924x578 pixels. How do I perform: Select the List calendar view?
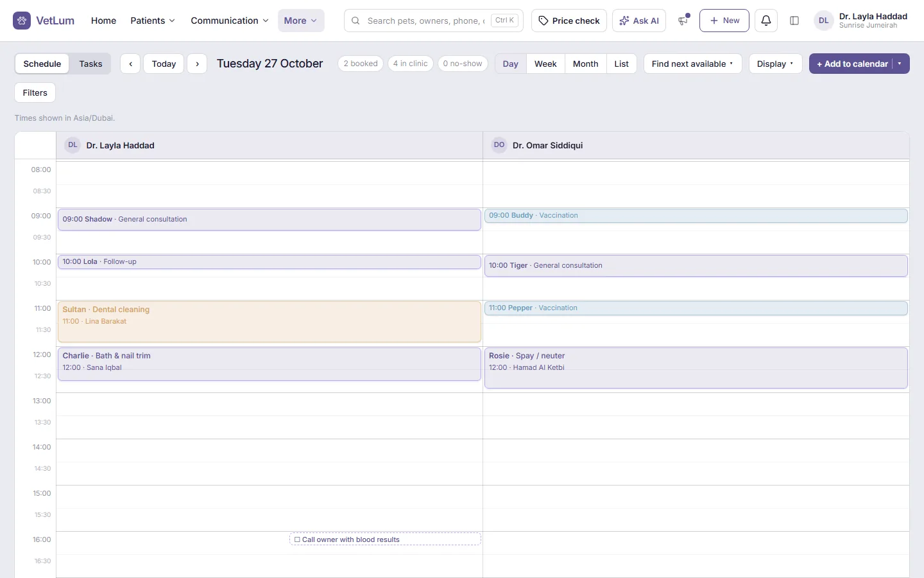click(x=621, y=64)
